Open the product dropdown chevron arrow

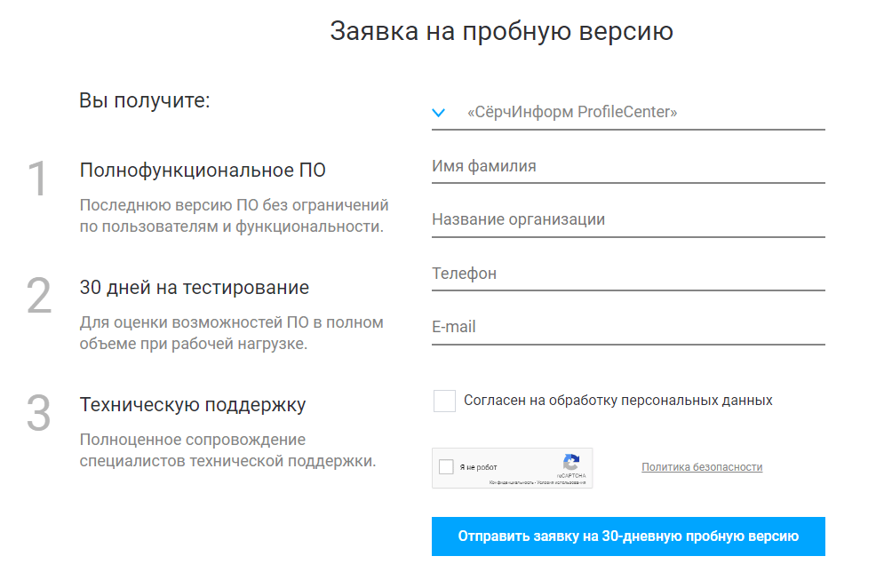438,113
